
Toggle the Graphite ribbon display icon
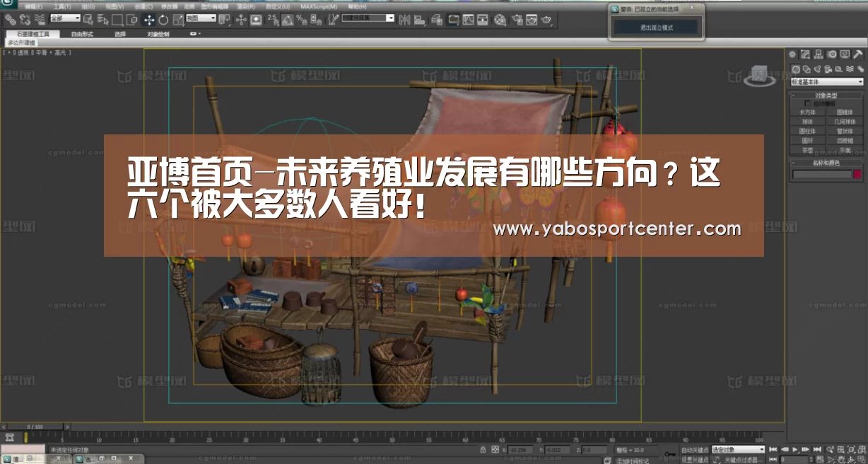(454, 19)
